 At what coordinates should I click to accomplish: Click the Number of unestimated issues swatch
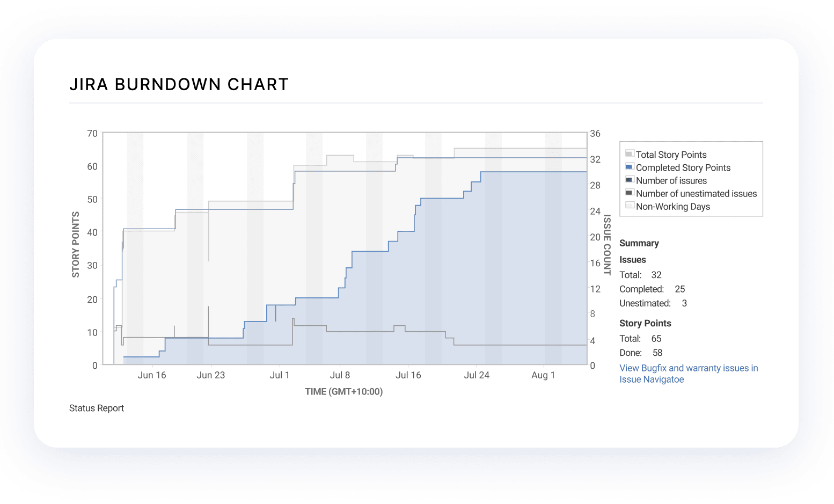pyautogui.click(x=630, y=193)
